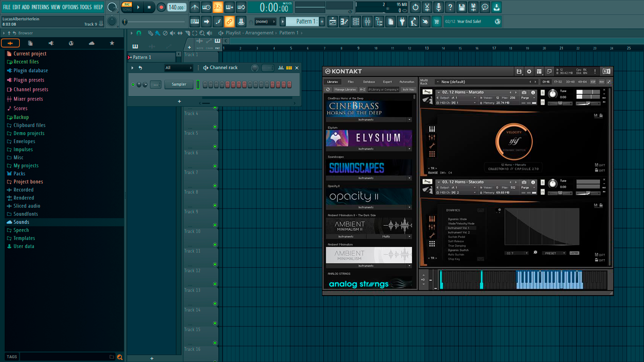Toggle Solo on 12 Horns - Marcato instrument
This screenshot has height=362, width=644.
[x=543, y=93]
